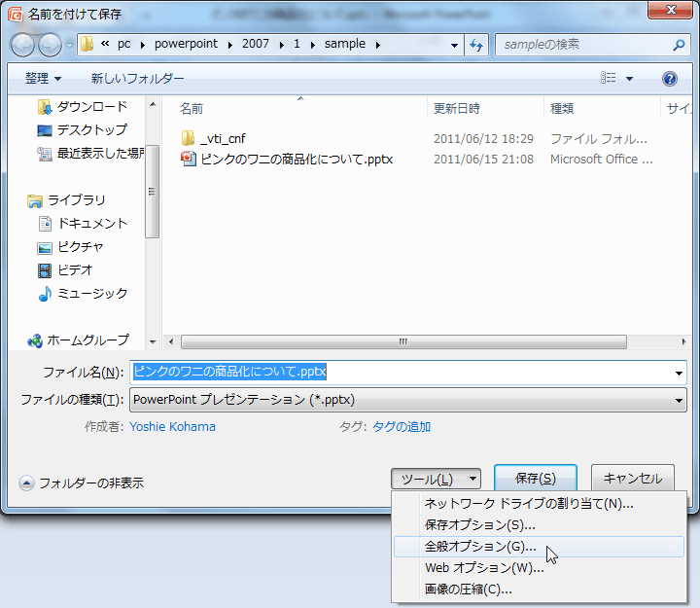Image resolution: width=700 pixels, height=608 pixels.
Task: Select ダウンロード in the navigation pane
Action: tap(83, 107)
